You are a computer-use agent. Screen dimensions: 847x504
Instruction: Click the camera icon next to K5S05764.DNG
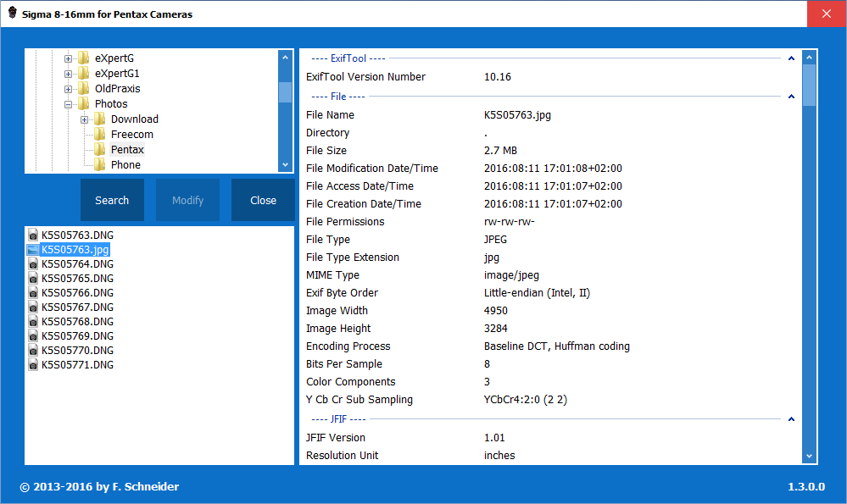pos(33,264)
